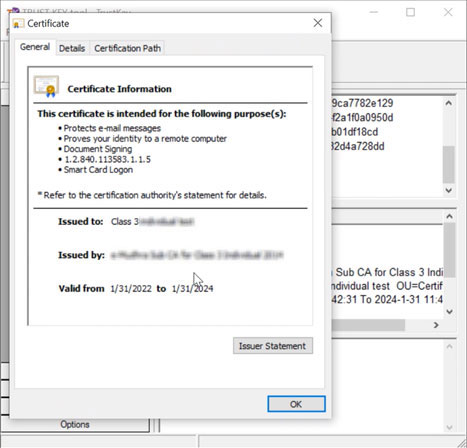The height and width of the screenshot is (448, 467).
Task: Click the 'Issued to' Class 3 value
Action: tap(153, 221)
